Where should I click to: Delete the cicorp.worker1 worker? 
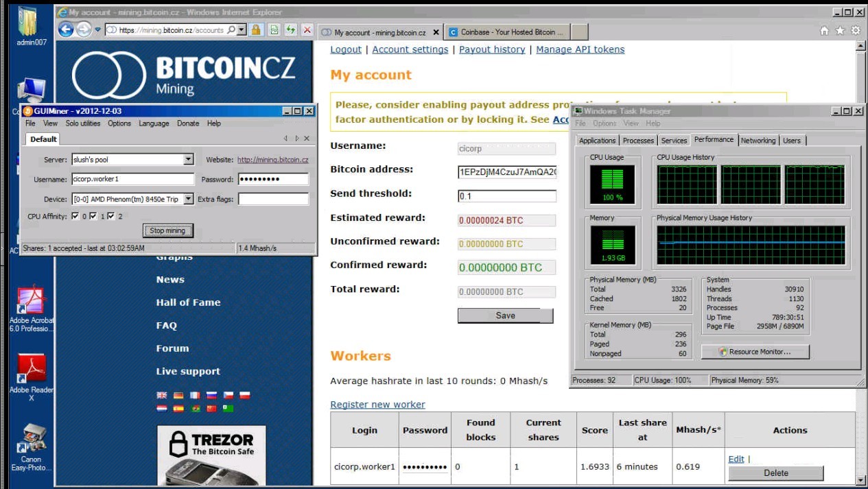coord(775,473)
